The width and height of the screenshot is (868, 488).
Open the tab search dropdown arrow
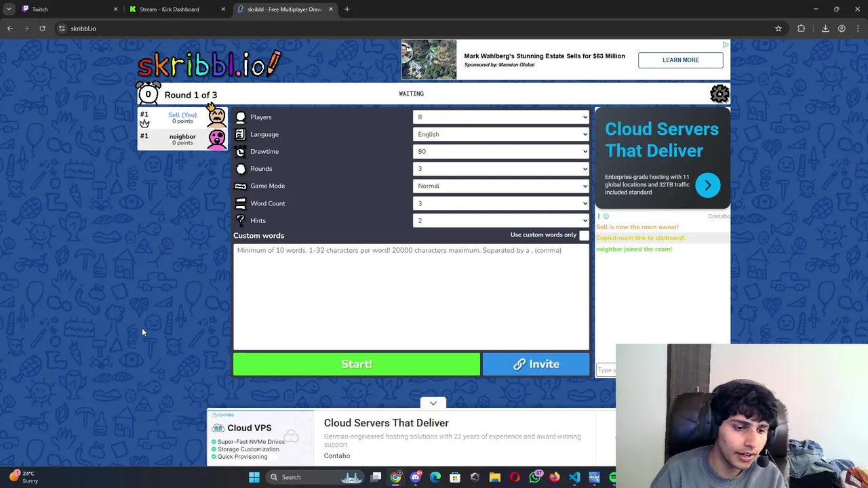click(x=9, y=9)
